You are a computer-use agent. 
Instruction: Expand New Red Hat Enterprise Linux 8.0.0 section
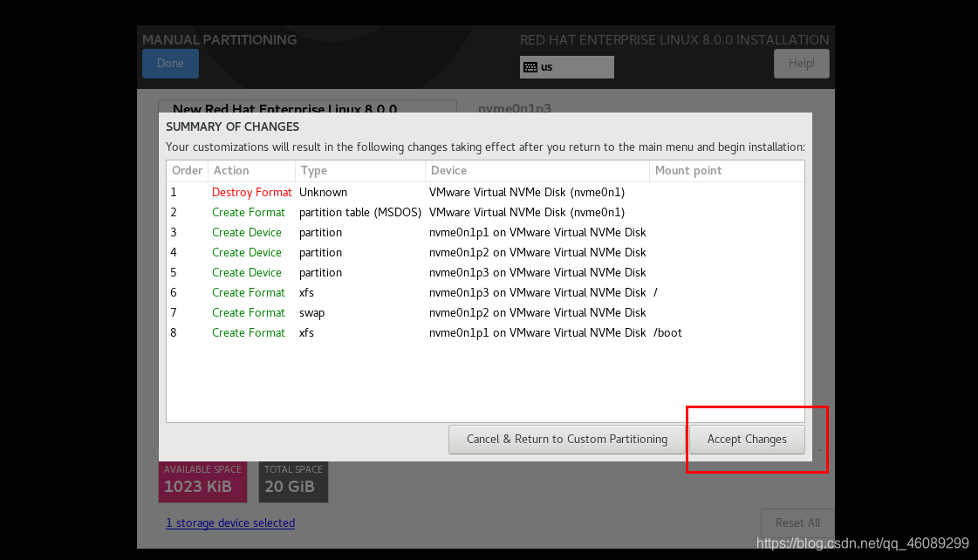285,108
